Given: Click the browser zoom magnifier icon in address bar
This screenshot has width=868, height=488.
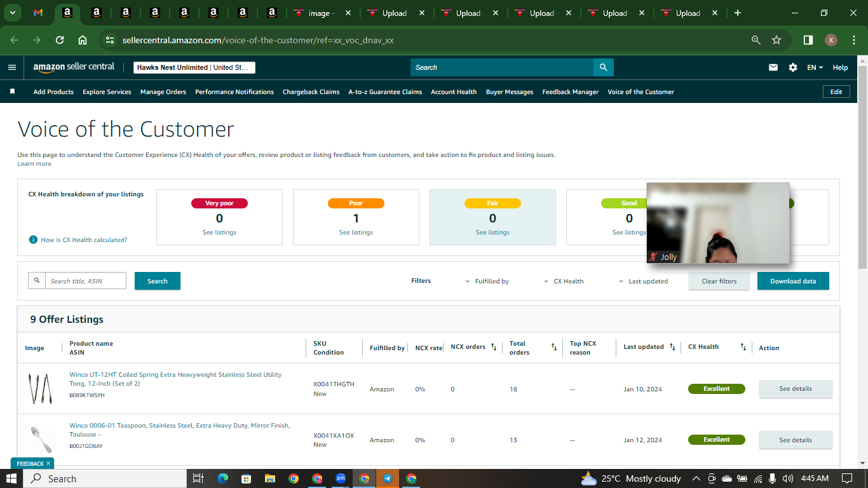Looking at the screenshot, I should coord(756,40).
